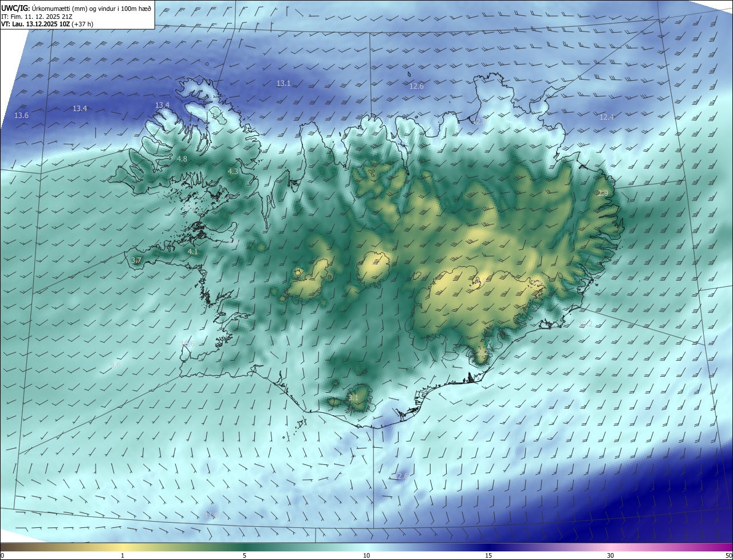The image size is (733, 560).
Task: Click the 4.1 value label on Snæfellsnes
Action: tap(193, 251)
